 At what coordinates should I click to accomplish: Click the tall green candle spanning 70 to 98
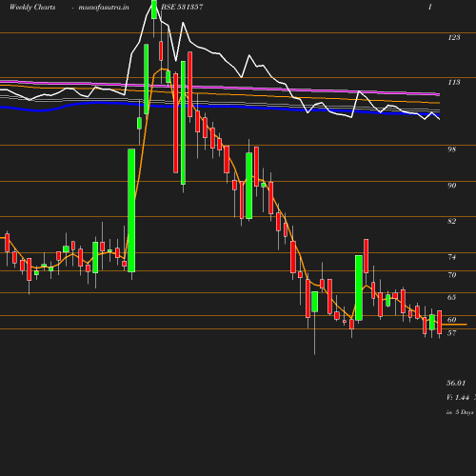[x=131, y=210]
